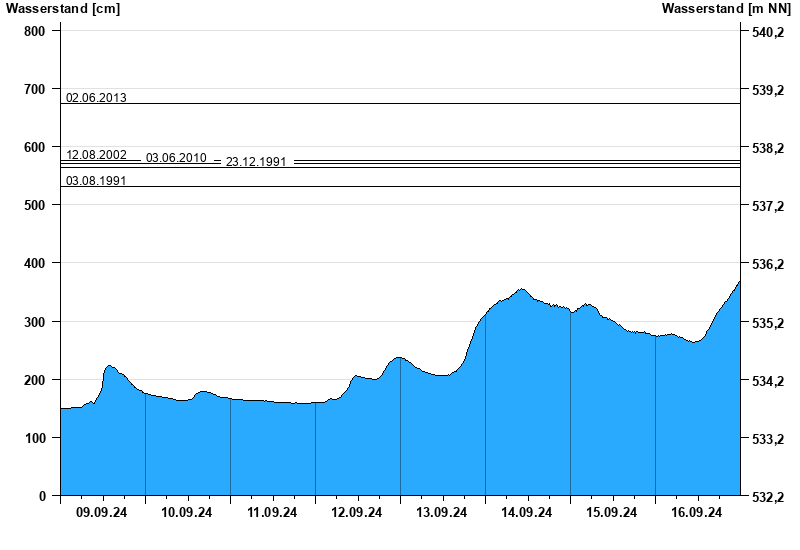Select the 03.08.1991 flood mark label
The image size is (800, 550).
[x=96, y=181]
